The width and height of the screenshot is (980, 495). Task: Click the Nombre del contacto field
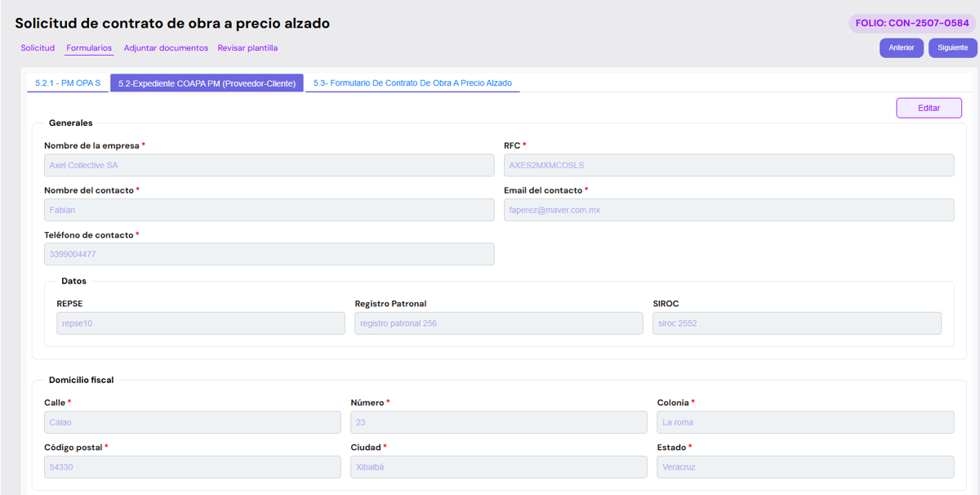click(269, 210)
